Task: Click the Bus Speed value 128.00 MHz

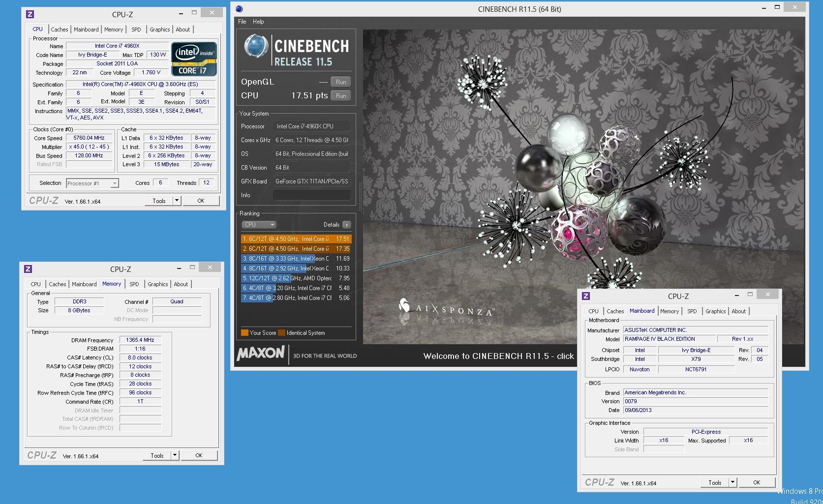Action: 89,155
